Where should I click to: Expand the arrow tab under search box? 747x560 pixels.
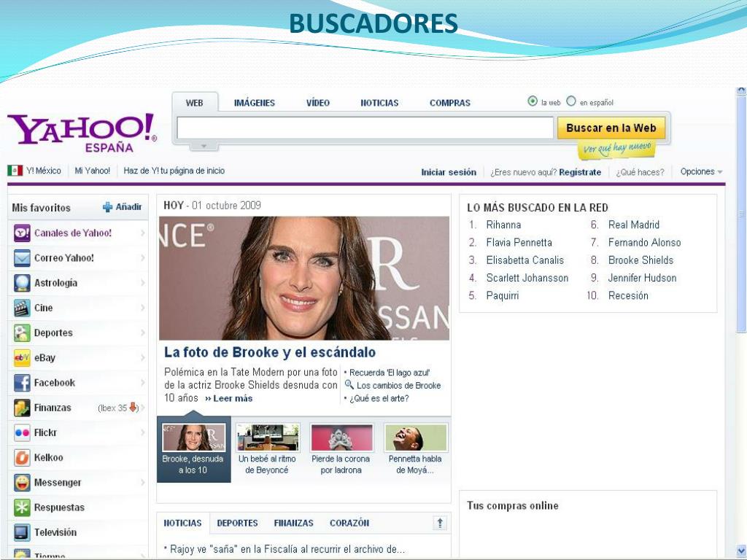click(204, 146)
